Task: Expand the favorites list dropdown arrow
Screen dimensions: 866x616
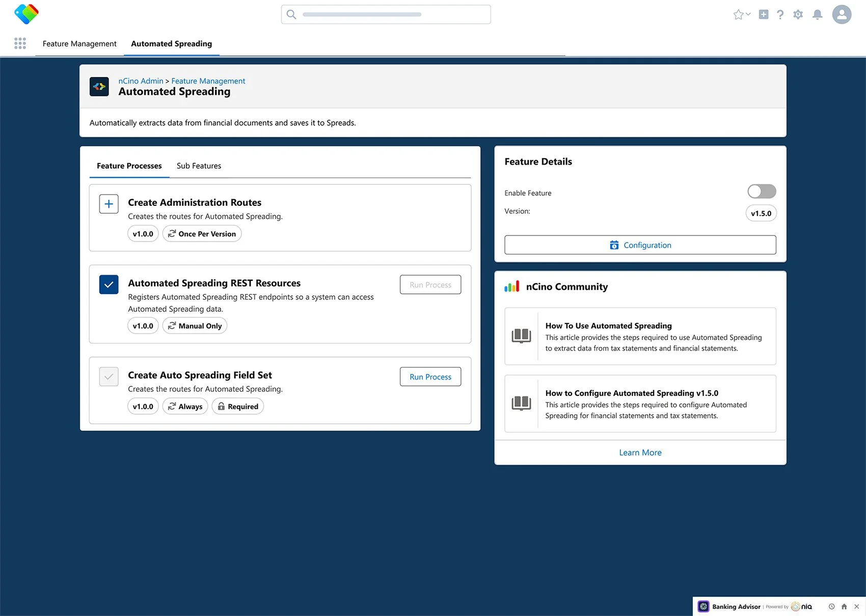Action: click(748, 14)
